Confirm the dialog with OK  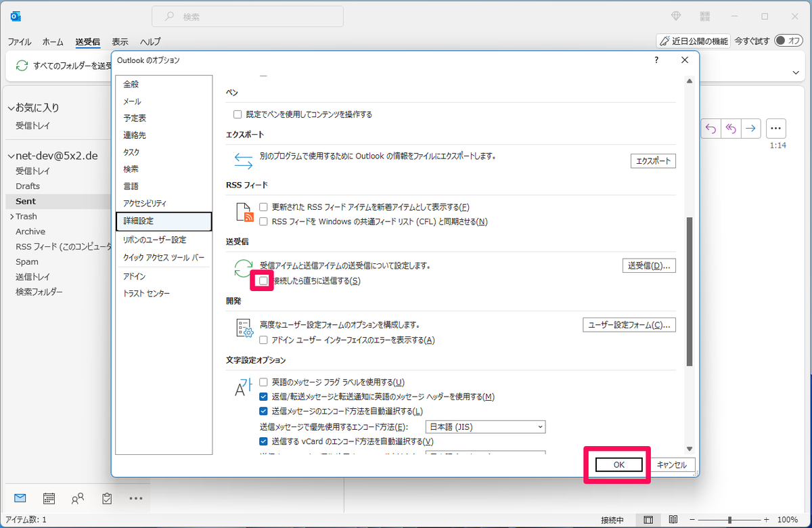pyautogui.click(x=618, y=464)
